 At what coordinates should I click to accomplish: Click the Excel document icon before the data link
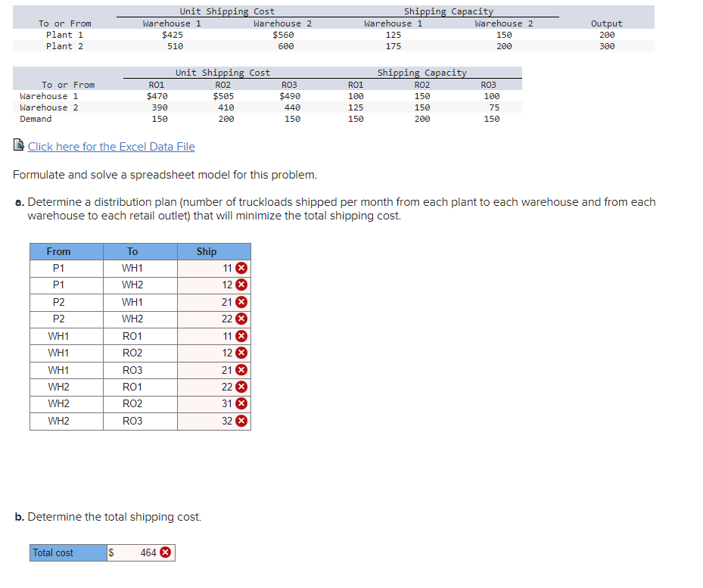(18, 146)
